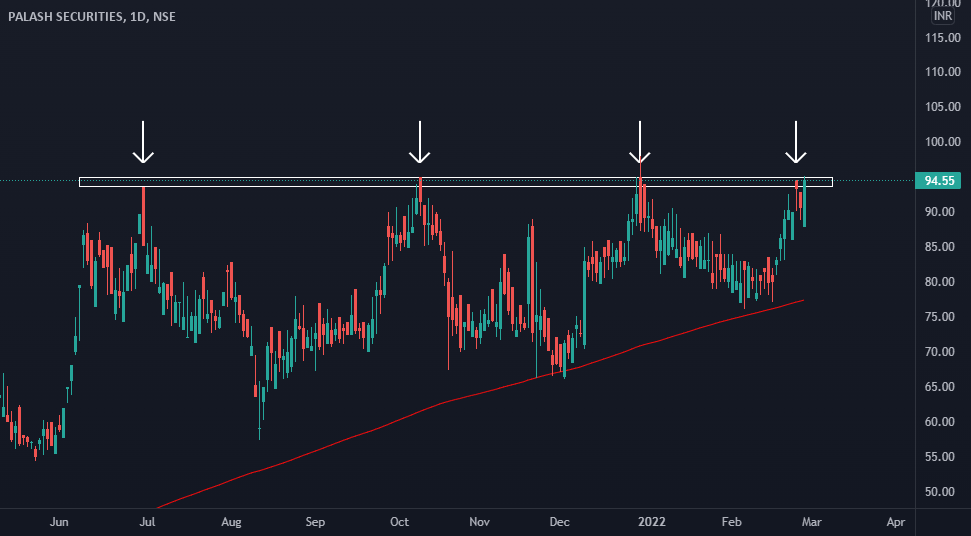Click the 90.00 price axis label
The image size is (971, 536).
(x=940, y=212)
